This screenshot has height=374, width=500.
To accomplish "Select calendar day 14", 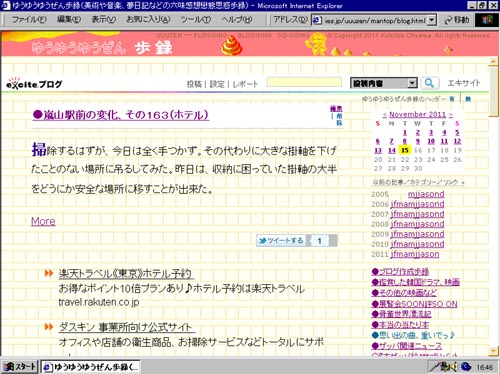I will (x=391, y=150).
